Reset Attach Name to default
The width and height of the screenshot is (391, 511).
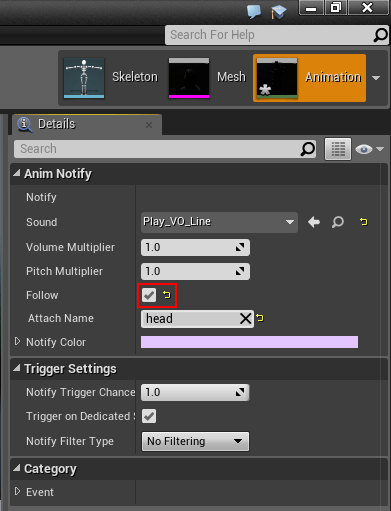pos(260,318)
